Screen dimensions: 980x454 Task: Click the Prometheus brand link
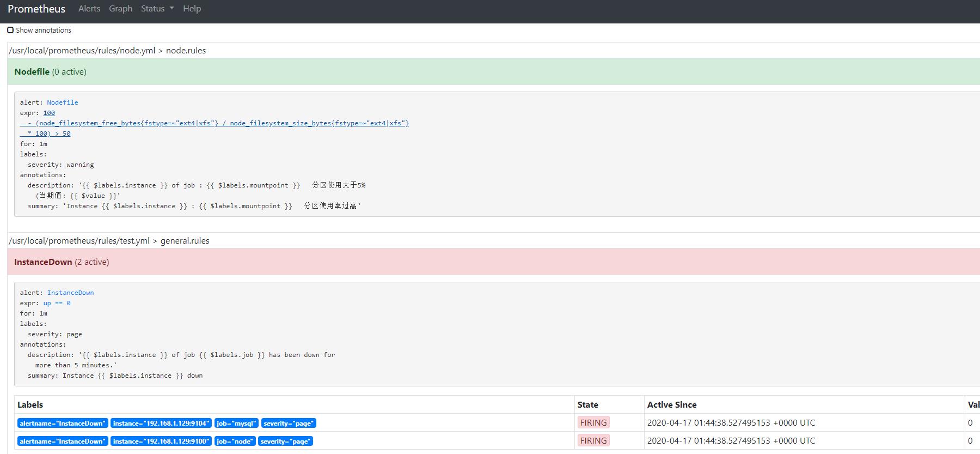click(x=36, y=9)
